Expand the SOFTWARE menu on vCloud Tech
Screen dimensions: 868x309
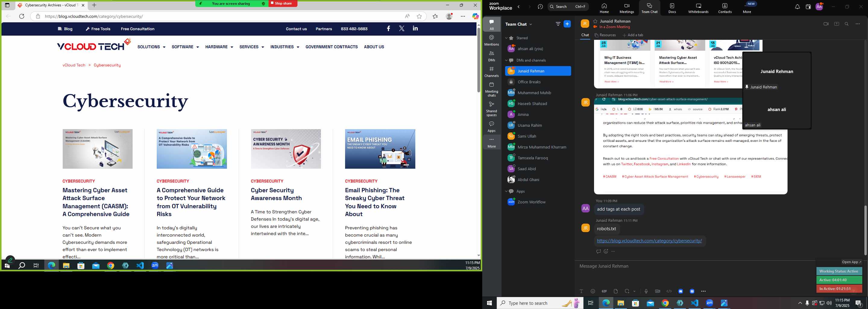click(x=185, y=47)
